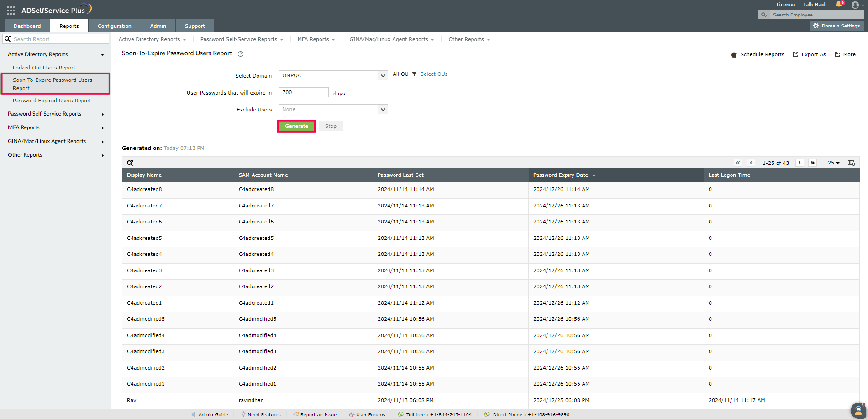The image size is (868, 419).
Task: Click the filter funnel icon next to All OU
Action: (x=414, y=74)
